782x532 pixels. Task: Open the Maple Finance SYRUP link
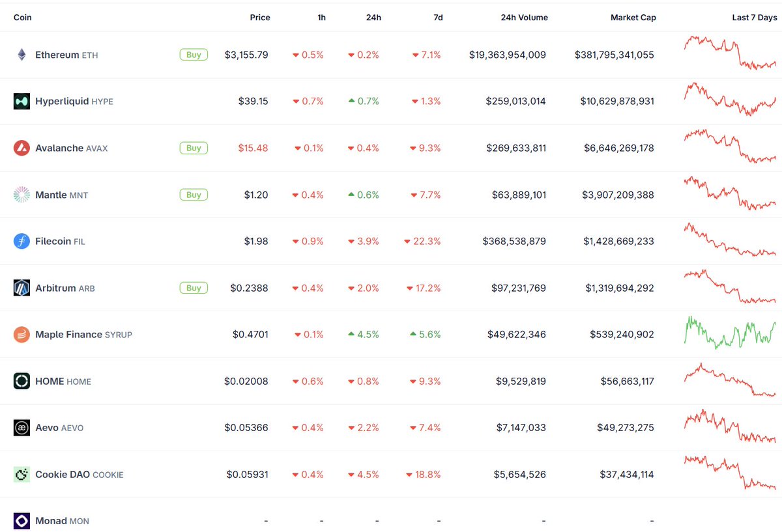click(83, 335)
